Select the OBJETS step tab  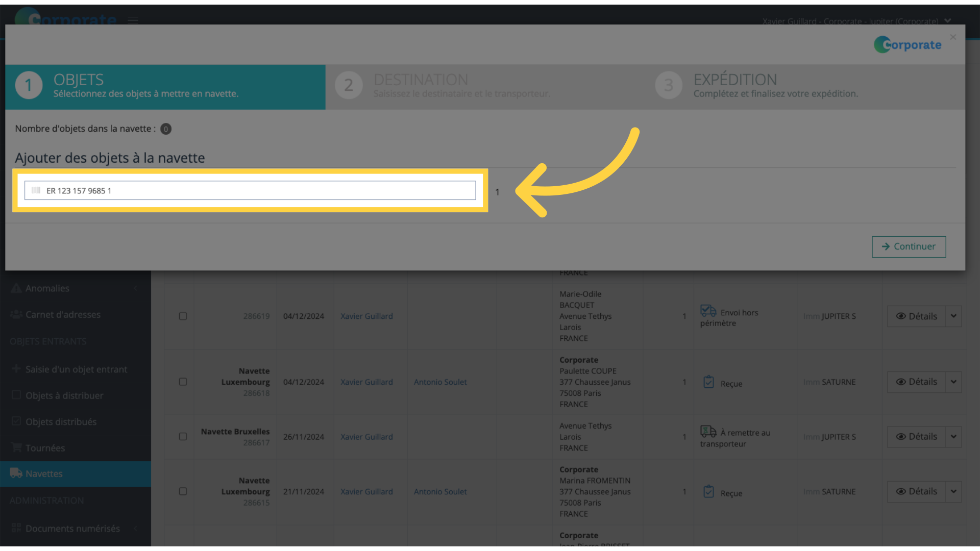pyautogui.click(x=165, y=84)
